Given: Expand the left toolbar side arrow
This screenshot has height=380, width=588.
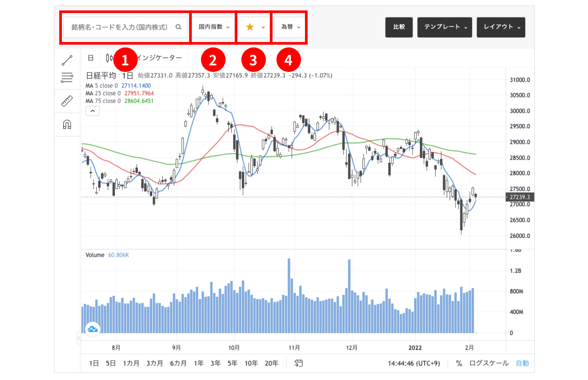Looking at the screenshot, I should 79,338.
